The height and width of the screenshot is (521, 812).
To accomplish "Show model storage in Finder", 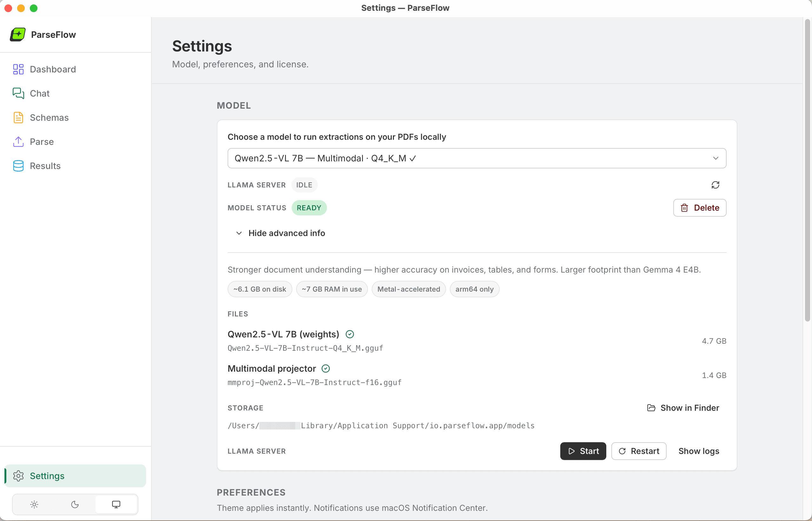I will coord(683,408).
